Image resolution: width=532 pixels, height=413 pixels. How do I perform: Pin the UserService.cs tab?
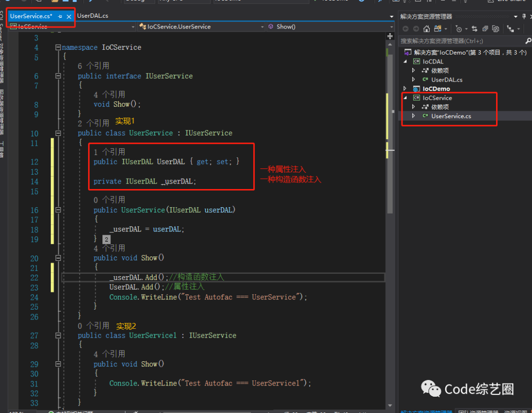point(60,16)
